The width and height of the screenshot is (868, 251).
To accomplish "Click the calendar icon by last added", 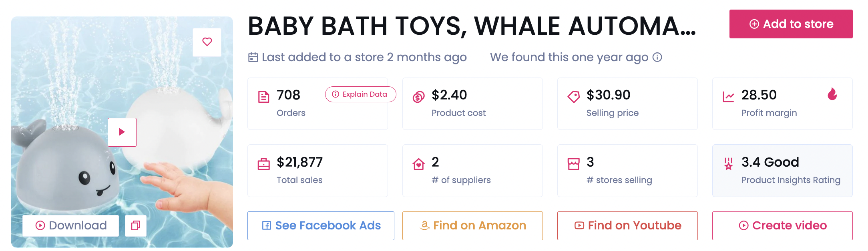I will tap(253, 57).
